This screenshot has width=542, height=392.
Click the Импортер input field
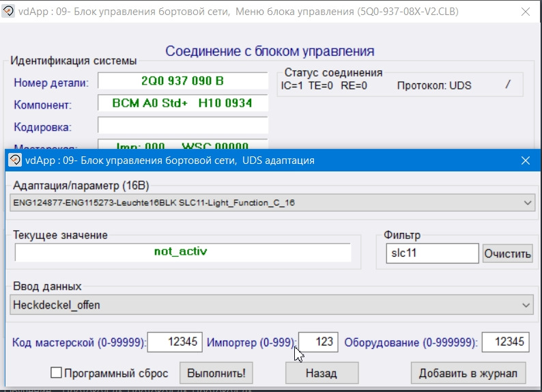(x=318, y=342)
